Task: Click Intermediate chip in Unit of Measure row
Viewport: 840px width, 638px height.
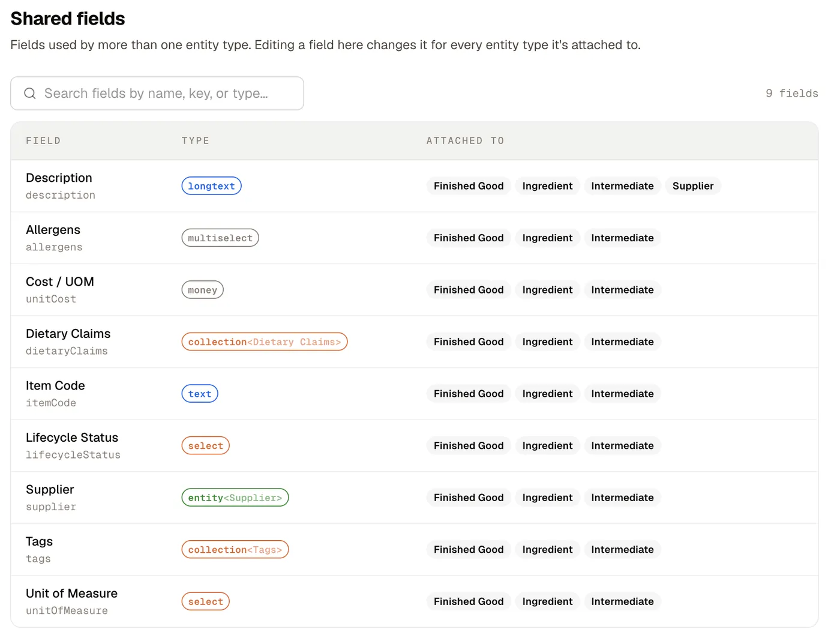Action: [x=622, y=601]
